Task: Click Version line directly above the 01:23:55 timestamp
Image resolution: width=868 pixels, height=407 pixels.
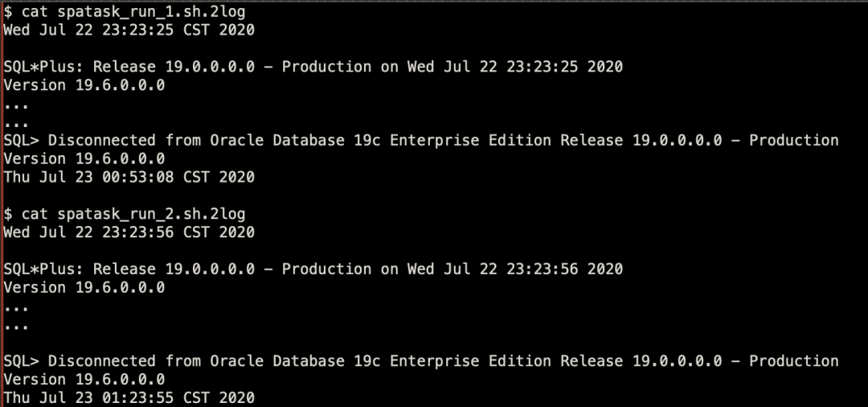Action: [x=84, y=380]
